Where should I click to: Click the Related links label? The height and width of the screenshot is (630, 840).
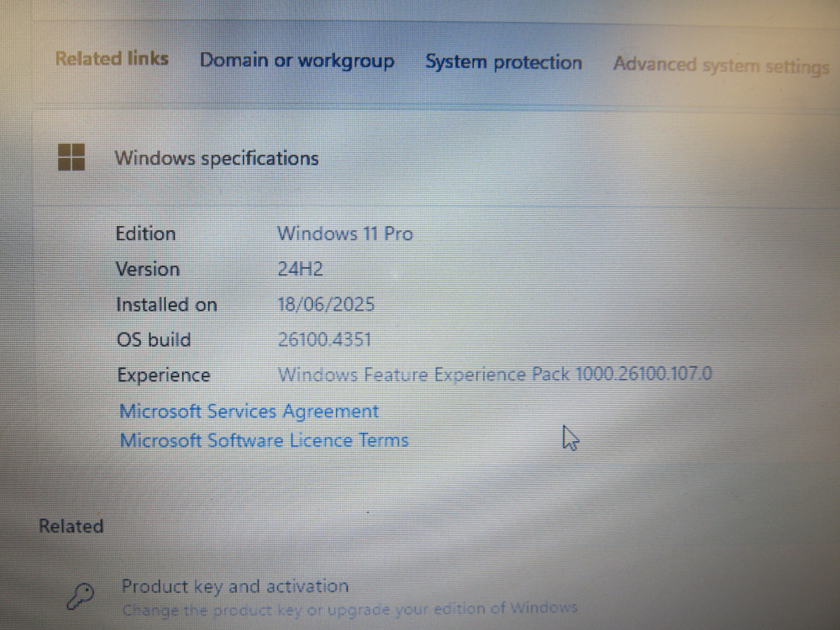coord(112,59)
